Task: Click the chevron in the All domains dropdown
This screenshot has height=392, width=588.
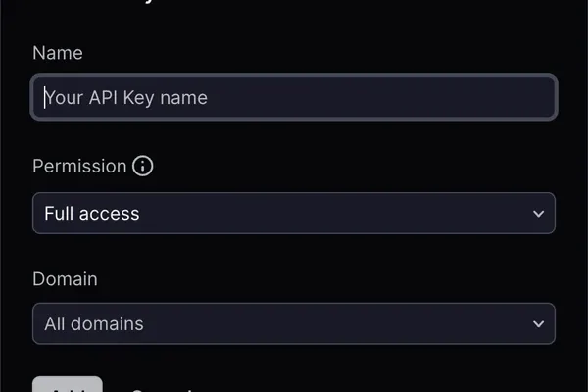Action: (537, 323)
